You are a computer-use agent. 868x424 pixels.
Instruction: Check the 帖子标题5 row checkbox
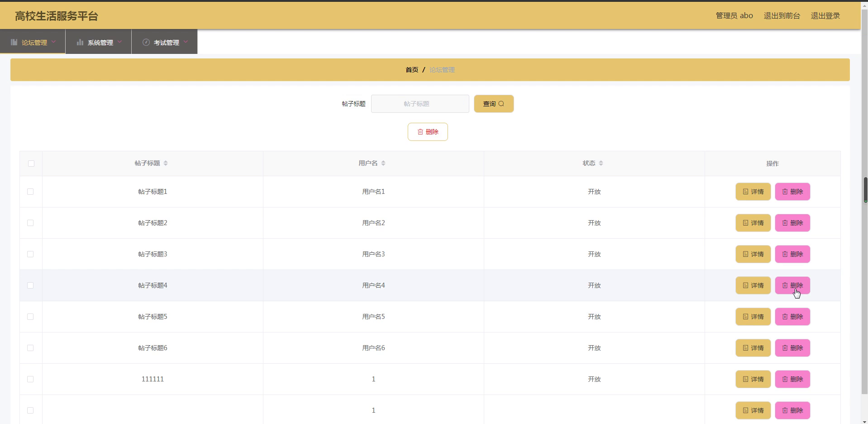click(x=30, y=317)
